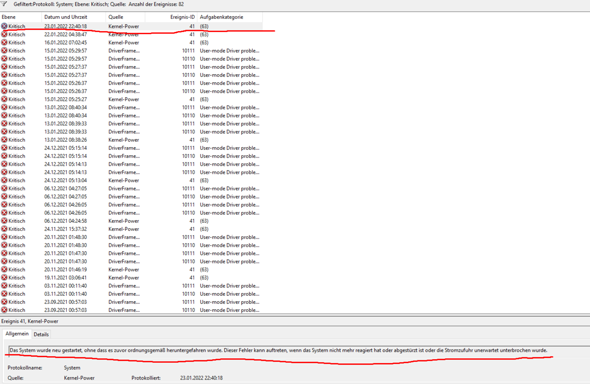This screenshot has height=384, width=590.
Task: Select timestamp '15.01.2022 05:27:37' in event 10110 row
Action: pyautogui.click(x=65, y=75)
